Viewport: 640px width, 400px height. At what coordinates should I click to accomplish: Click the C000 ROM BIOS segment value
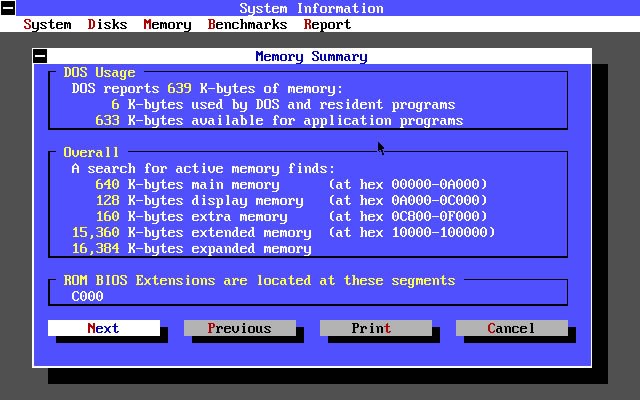pyautogui.click(x=87, y=296)
